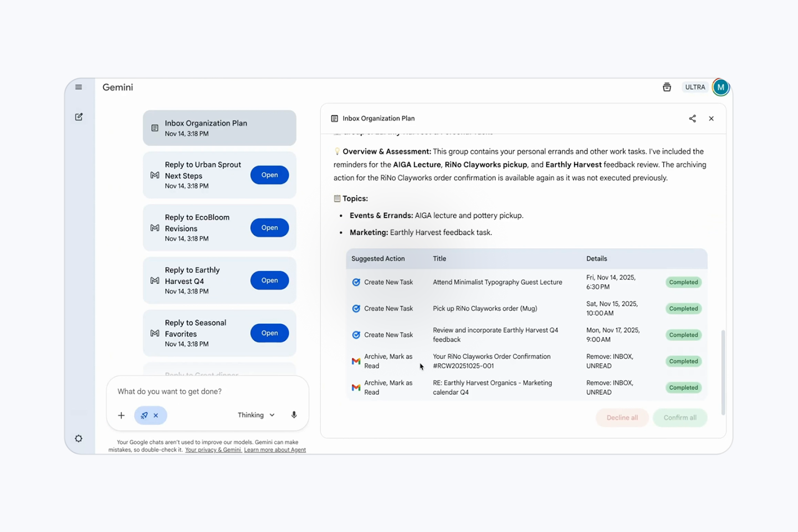
Task: Open the M account avatar
Action: tap(720, 87)
